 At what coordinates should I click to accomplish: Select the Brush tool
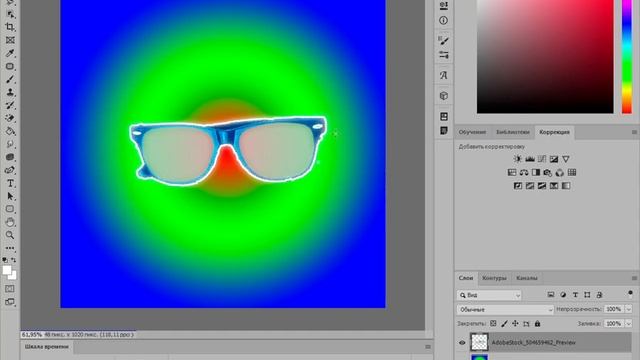click(x=10, y=79)
